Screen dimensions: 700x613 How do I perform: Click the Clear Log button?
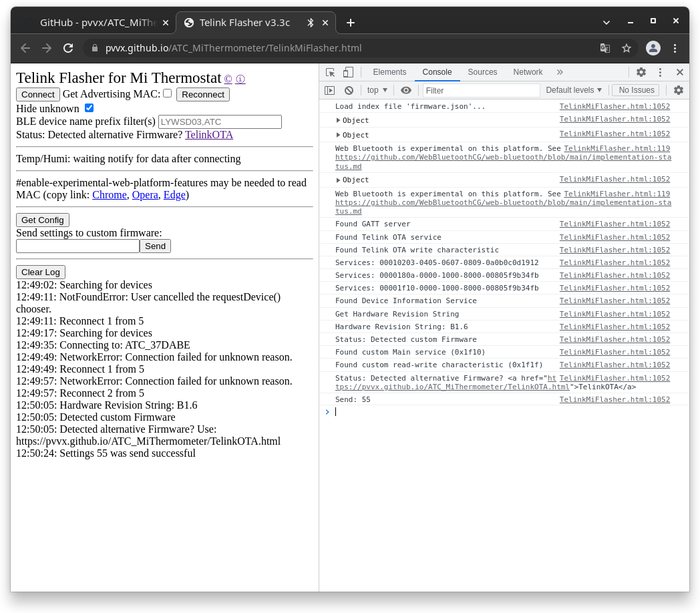[x=41, y=272]
